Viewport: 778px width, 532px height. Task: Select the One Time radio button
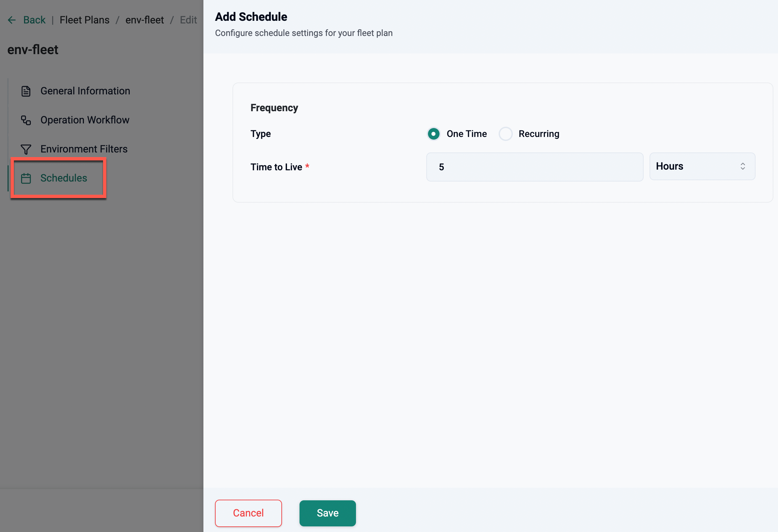[434, 134]
